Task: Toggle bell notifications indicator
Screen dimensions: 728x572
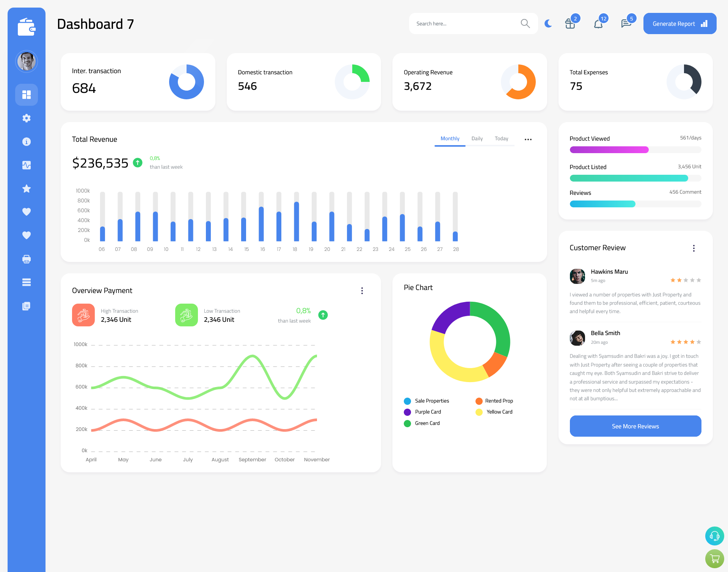Action: (x=599, y=24)
